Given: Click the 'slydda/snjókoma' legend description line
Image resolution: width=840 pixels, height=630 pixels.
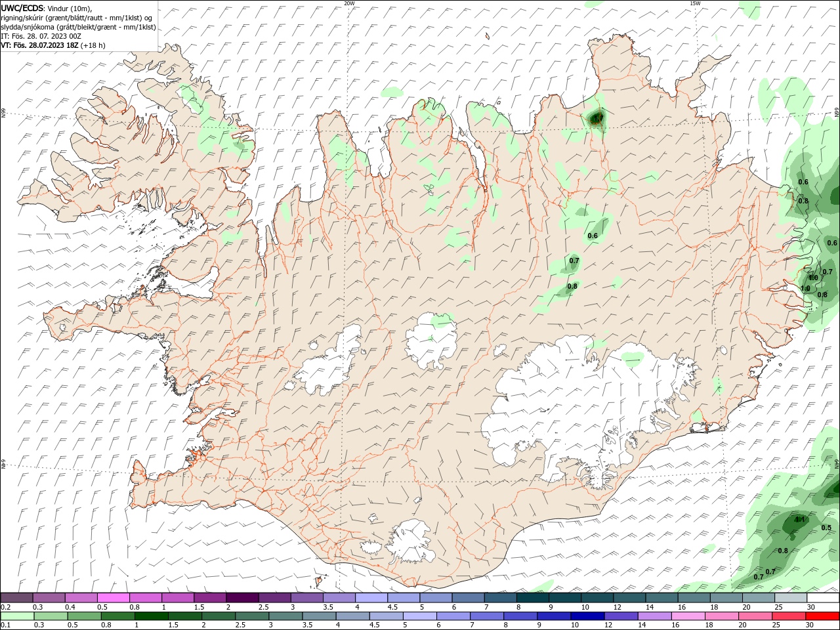Looking at the screenshot, I should [78, 26].
